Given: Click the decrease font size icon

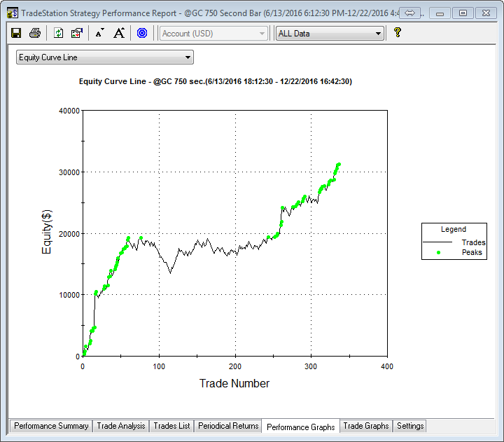Looking at the screenshot, I should tap(100, 33).
